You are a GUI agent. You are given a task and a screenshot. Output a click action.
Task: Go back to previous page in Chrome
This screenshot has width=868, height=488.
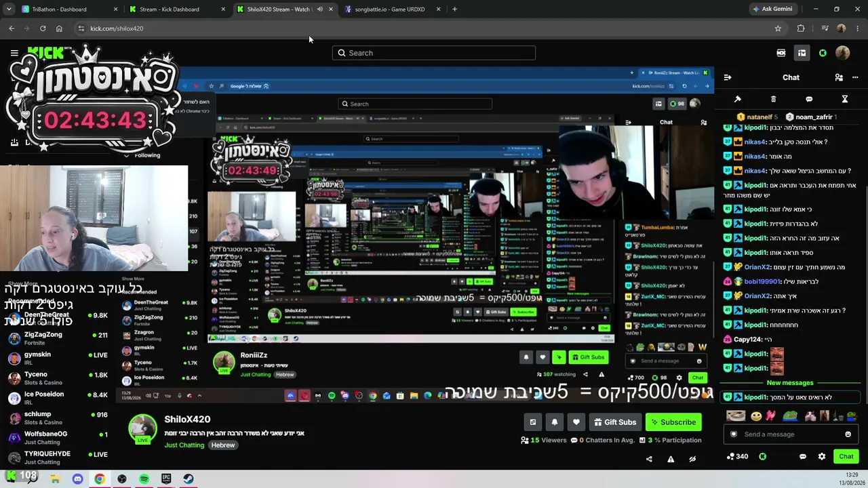(12, 28)
